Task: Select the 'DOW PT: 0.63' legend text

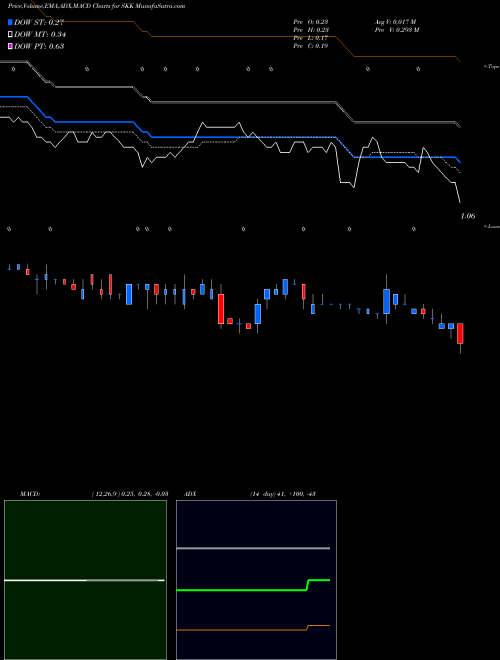Action: click(39, 46)
